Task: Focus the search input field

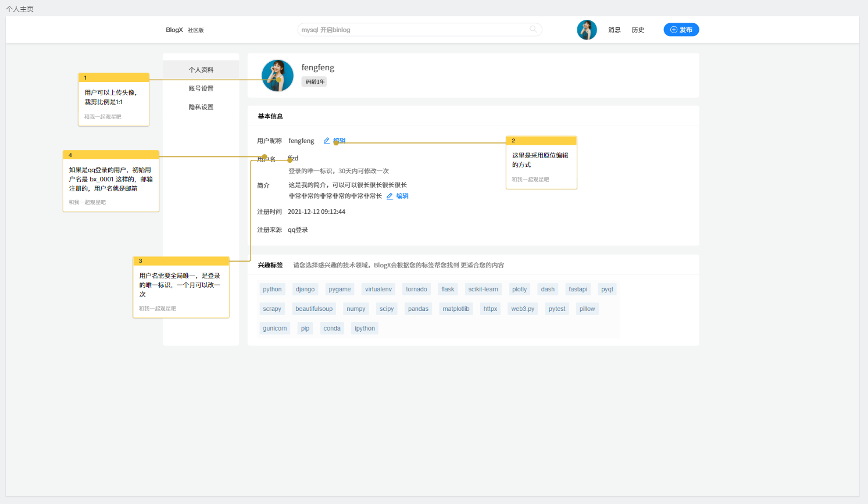Action: [413, 30]
